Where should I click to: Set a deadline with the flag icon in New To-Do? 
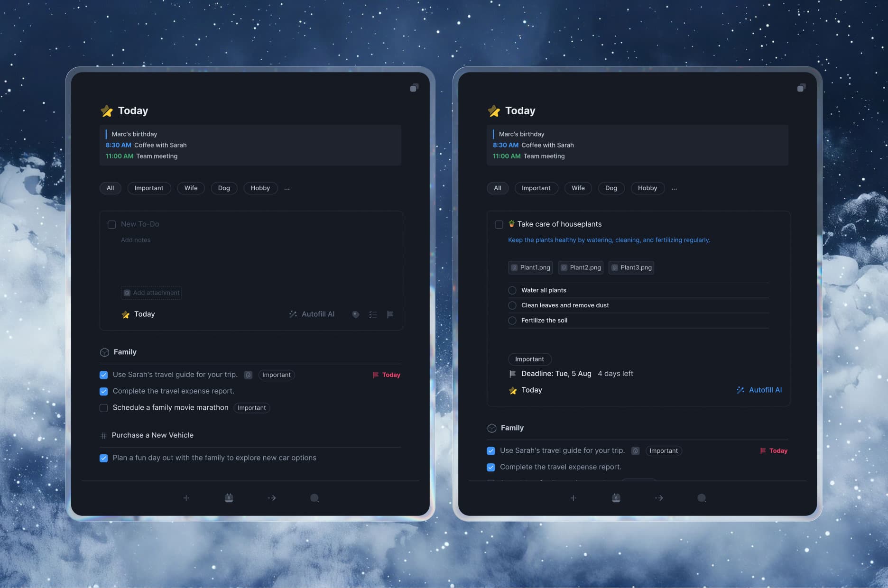(390, 314)
